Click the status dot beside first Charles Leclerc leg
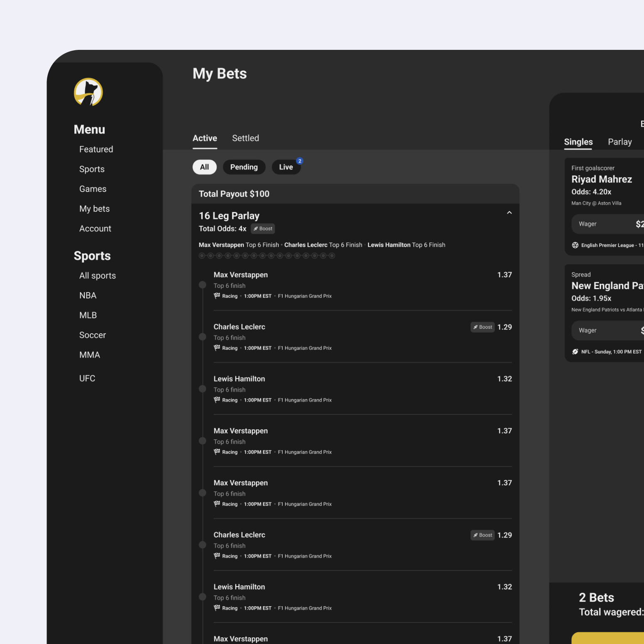644x644 pixels. (202, 337)
